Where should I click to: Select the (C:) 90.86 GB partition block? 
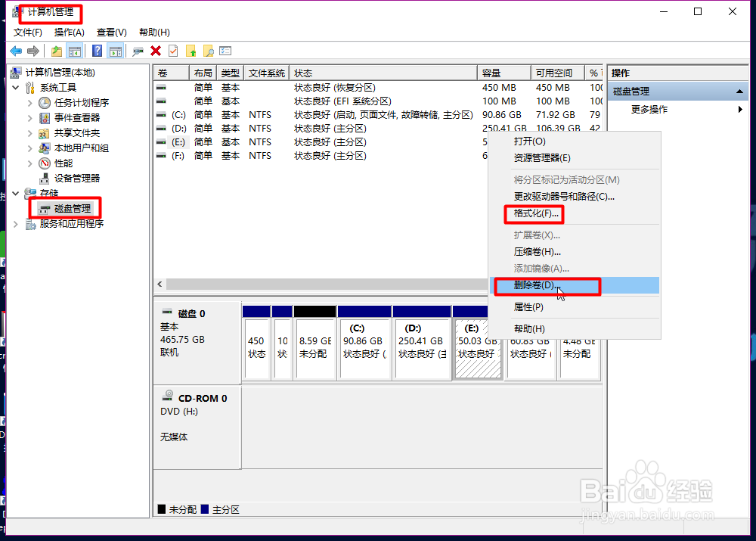[x=364, y=342]
